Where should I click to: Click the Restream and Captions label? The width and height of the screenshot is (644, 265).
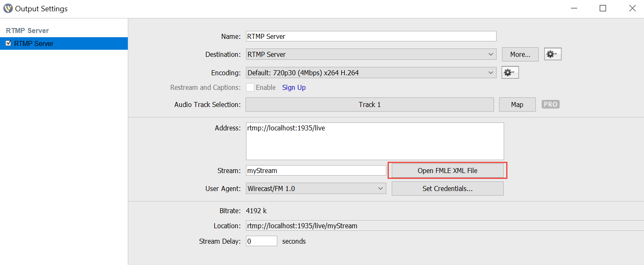(205, 87)
